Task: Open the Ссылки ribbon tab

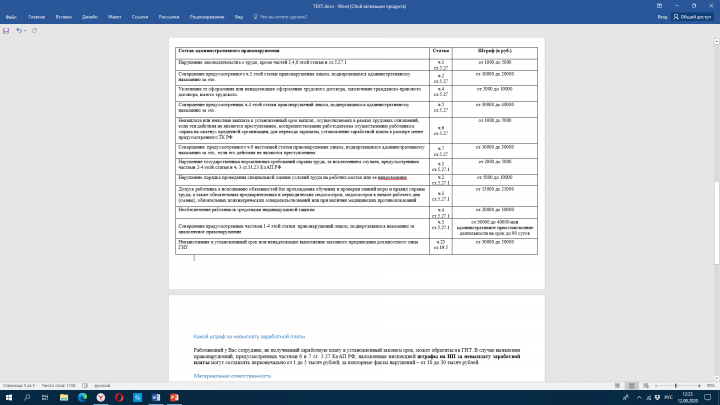Action: pyautogui.click(x=140, y=17)
